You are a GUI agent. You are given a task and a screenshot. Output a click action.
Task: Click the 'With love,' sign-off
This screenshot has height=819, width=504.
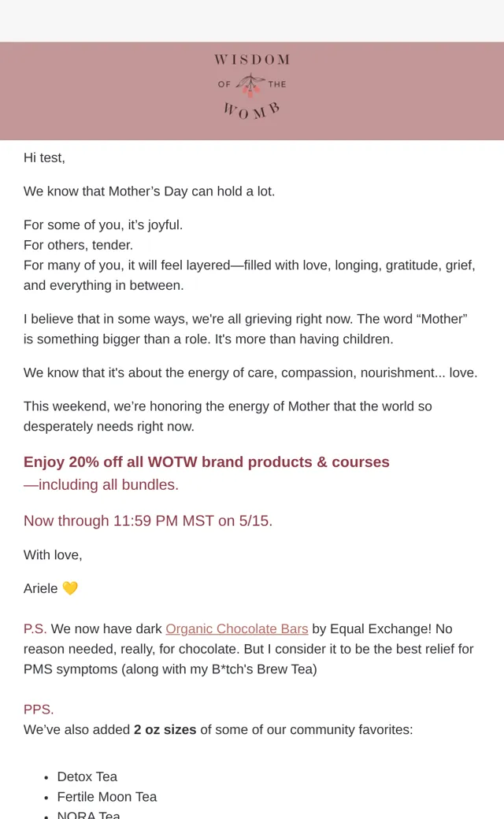click(53, 554)
